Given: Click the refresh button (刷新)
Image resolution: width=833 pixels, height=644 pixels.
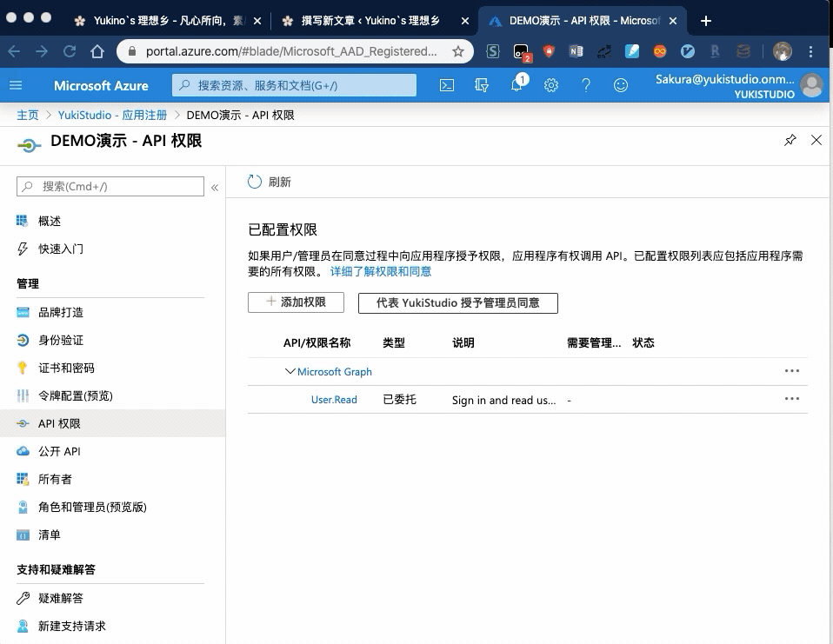Looking at the screenshot, I should pos(270,183).
